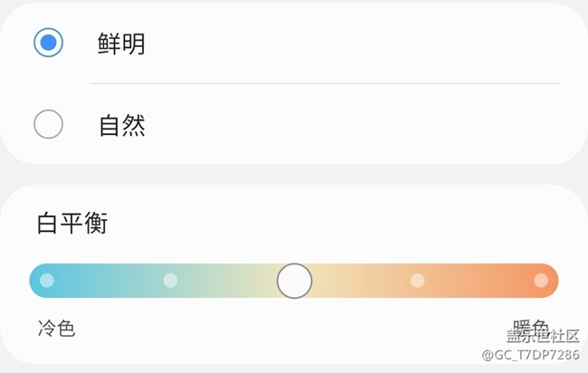
Task: Click the empty area right of 自然
Action: pyautogui.click(x=362, y=125)
